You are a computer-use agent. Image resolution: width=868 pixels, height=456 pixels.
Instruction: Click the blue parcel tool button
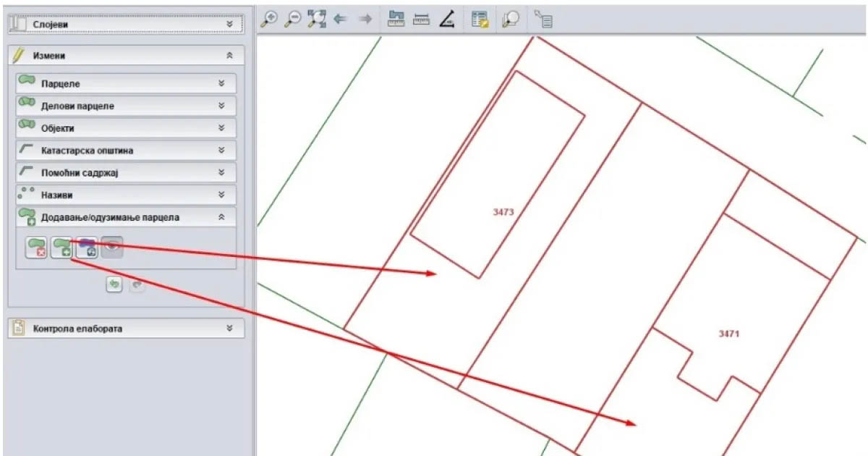point(87,248)
